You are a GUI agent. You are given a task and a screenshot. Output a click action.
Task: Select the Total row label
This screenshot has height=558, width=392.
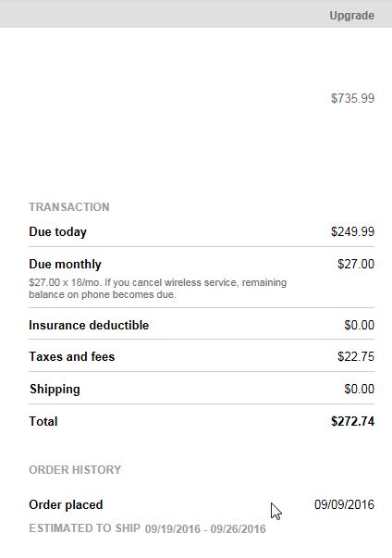coord(43,421)
